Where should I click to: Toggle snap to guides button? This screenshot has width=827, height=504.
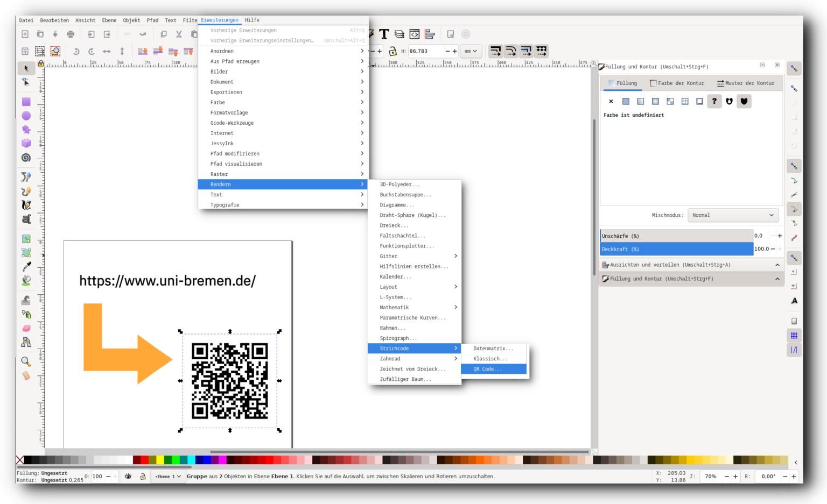794,350
